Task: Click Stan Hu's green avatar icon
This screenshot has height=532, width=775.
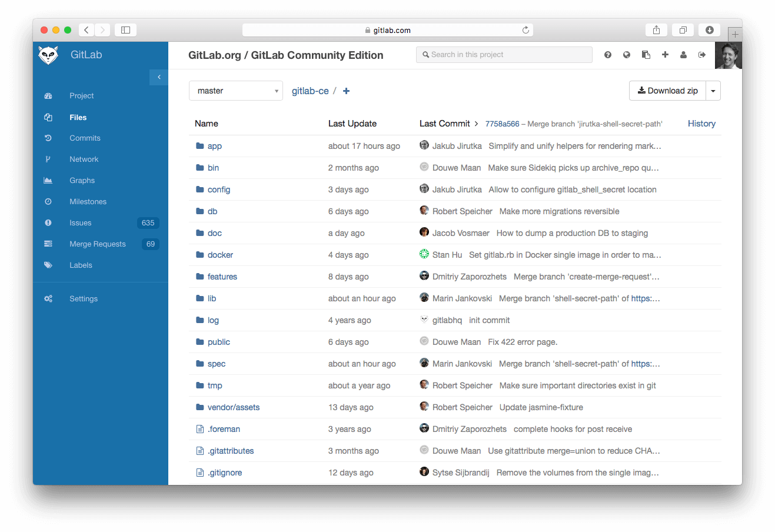Action: click(x=424, y=254)
